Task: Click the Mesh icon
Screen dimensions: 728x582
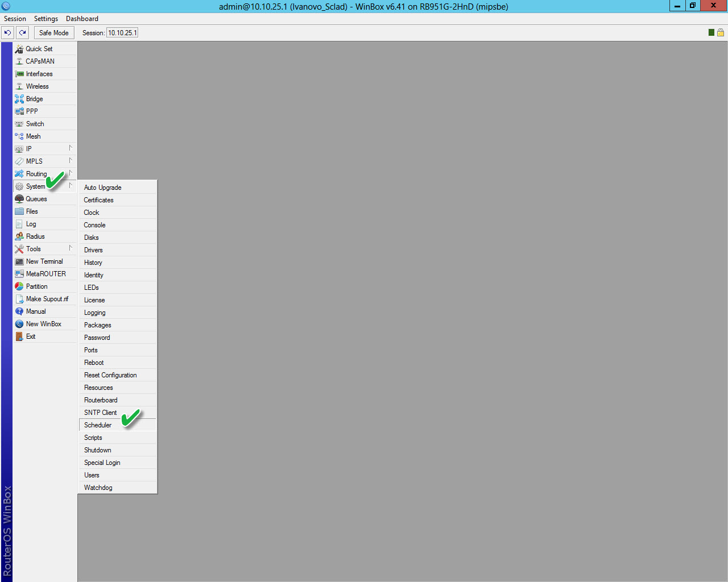Action: click(x=19, y=136)
